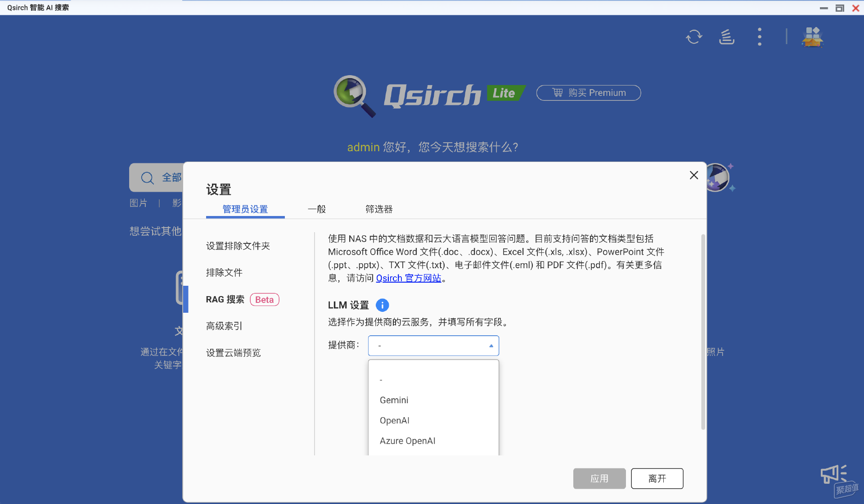Select 排除文件 in the sidebar

tap(224, 272)
